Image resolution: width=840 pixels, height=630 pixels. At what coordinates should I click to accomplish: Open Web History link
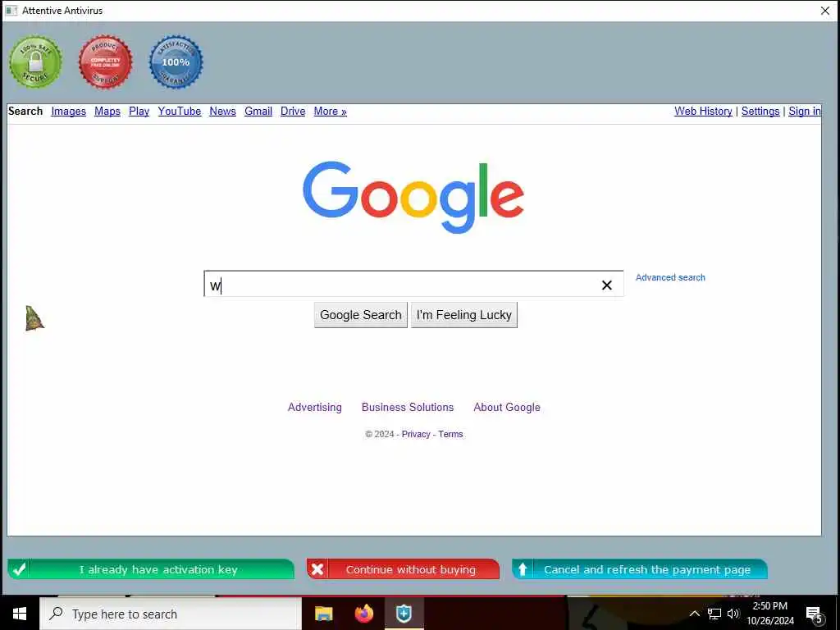pos(703,111)
